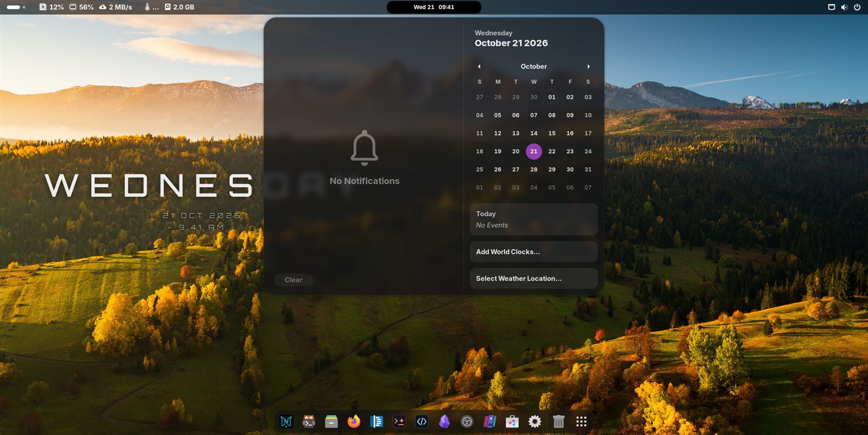Click the thermometer temperature indicator
Image resolution: width=868 pixels, height=435 pixels.
151,7
